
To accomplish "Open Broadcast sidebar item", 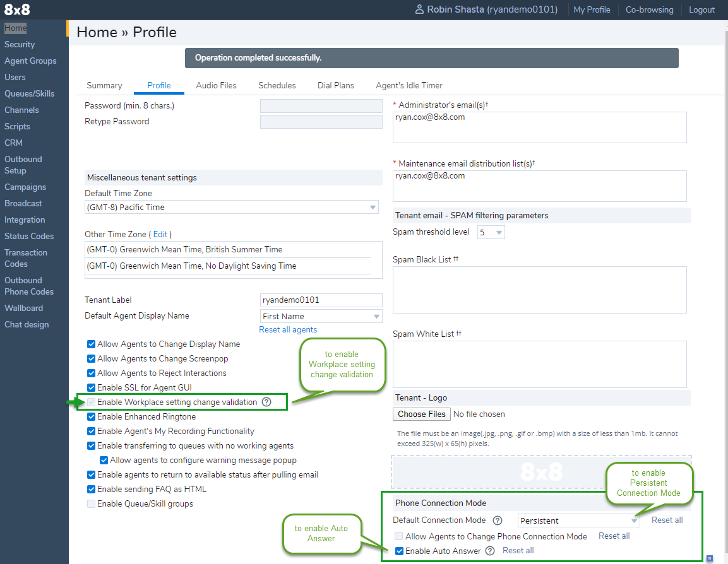I will [x=23, y=203].
